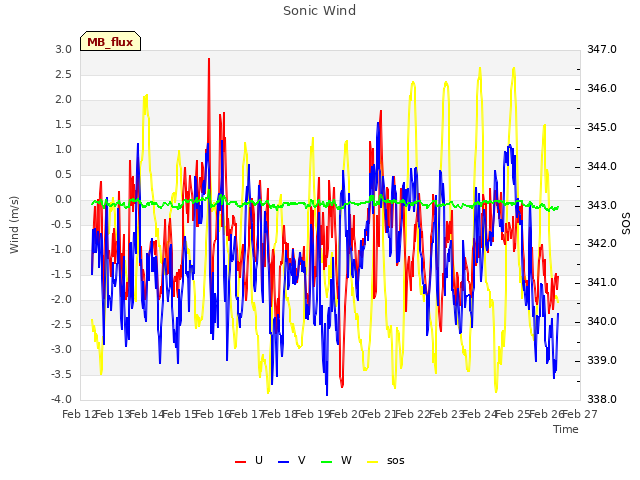The height and width of the screenshot is (480, 640).
Task: Click the MB_flux label box
Action: pos(110,41)
